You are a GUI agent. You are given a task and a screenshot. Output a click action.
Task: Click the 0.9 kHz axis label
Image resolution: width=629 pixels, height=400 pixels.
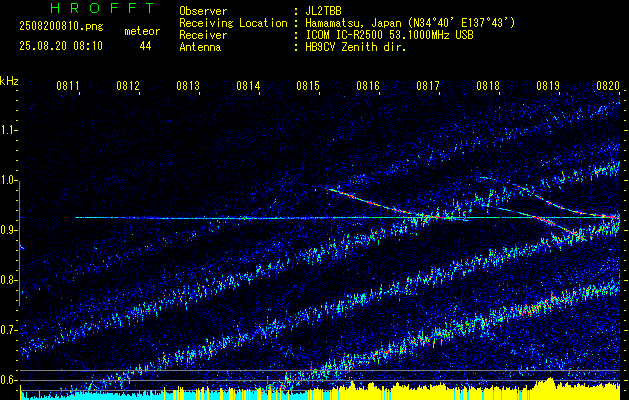point(8,230)
